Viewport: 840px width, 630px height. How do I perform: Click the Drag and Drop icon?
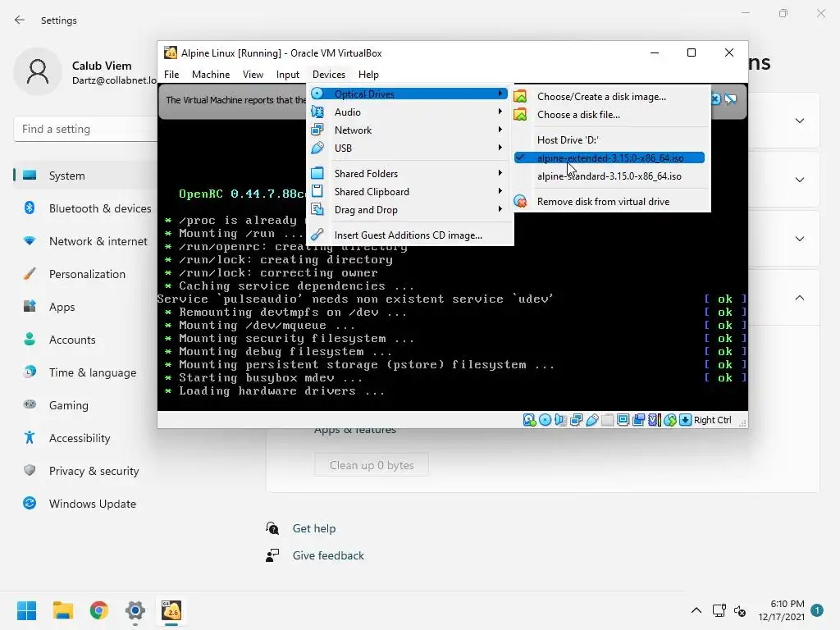317,209
